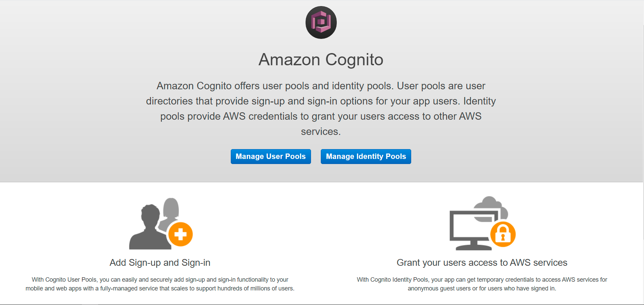
Task: Click the orange plus badge on the users icon
Action: 180,234
